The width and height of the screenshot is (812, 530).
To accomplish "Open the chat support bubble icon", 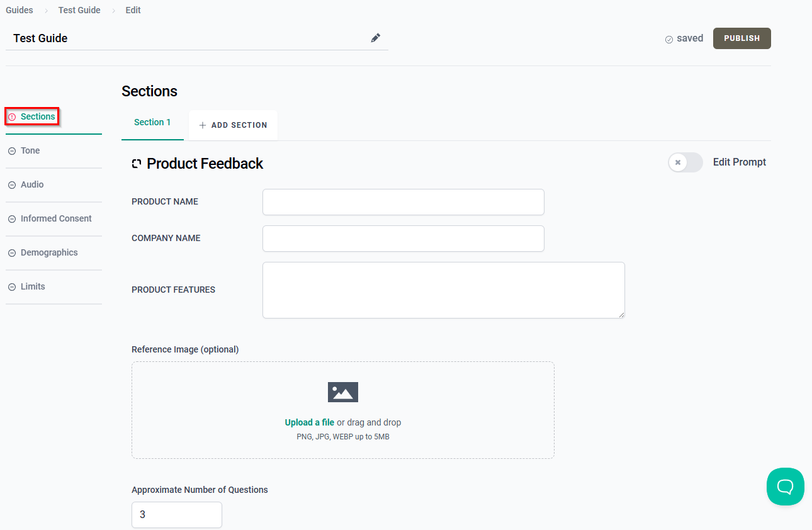I will point(785,487).
